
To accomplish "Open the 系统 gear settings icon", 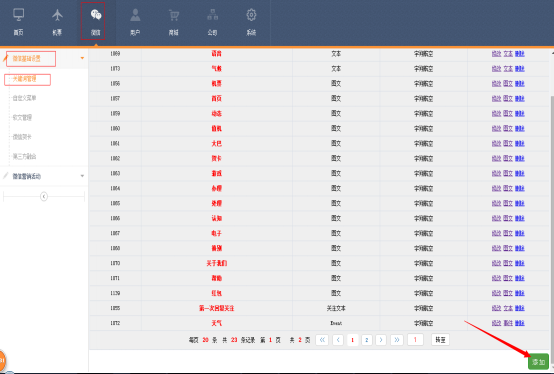I will pyautogui.click(x=251, y=15).
